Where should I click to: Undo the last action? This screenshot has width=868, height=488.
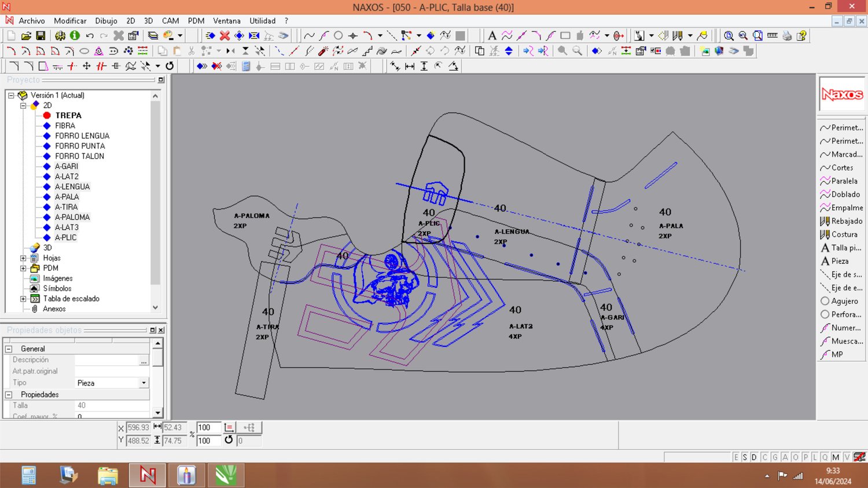tap(90, 36)
